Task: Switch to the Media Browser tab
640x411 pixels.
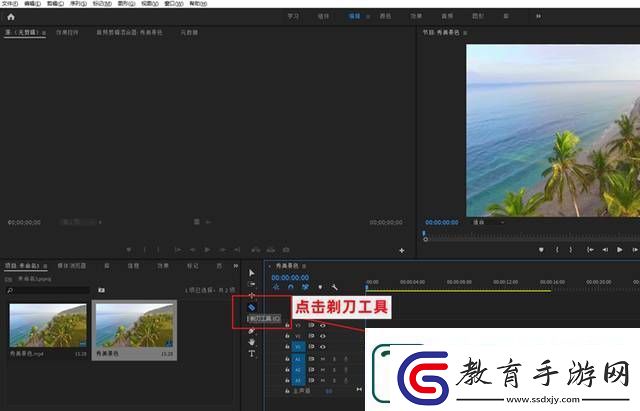Action: tap(72, 266)
